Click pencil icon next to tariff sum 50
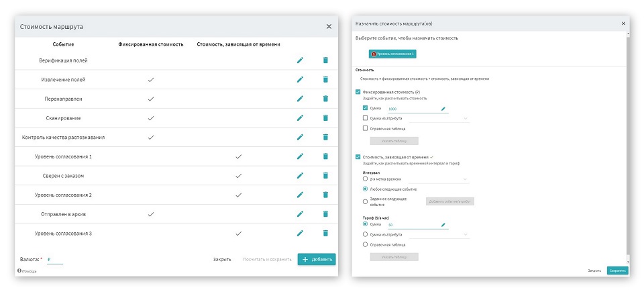Image resolution: width=644 pixels, height=294 pixels. [x=443, y=224]
